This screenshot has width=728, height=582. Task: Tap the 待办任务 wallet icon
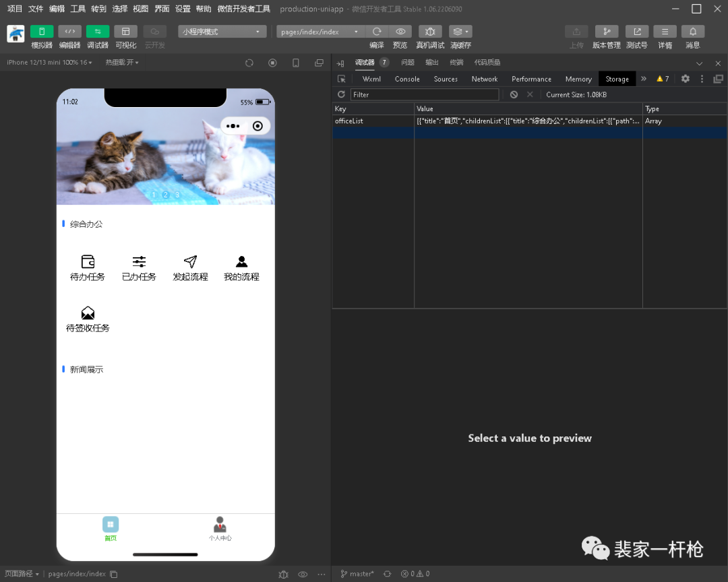88,261
